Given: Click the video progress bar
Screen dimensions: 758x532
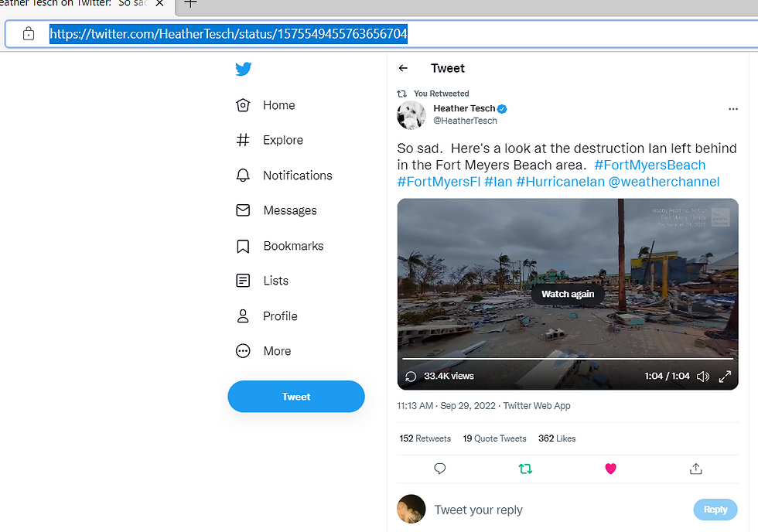Looking at the screenshot, I should click(x=568, y=359).
